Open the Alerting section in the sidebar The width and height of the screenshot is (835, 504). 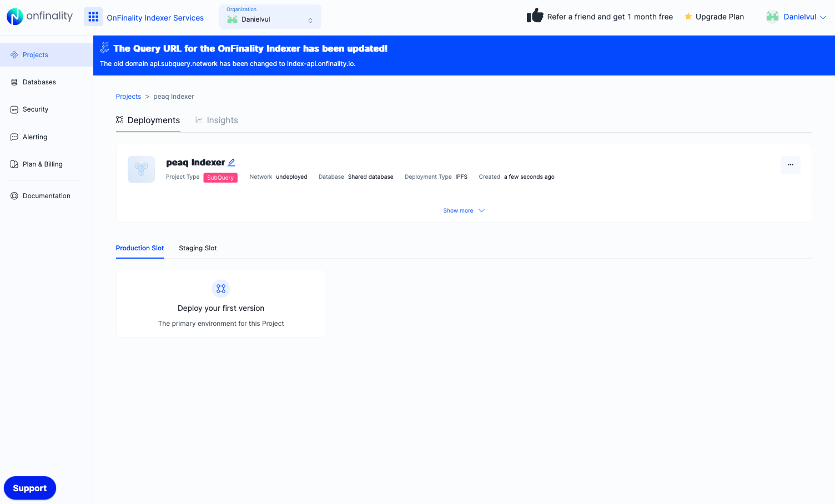click(34, 137)
